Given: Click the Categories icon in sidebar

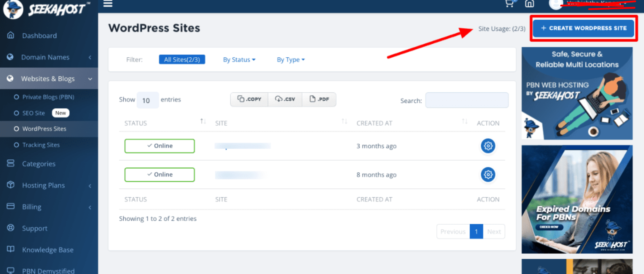Looking at the screenshot, I should [11, 163].
